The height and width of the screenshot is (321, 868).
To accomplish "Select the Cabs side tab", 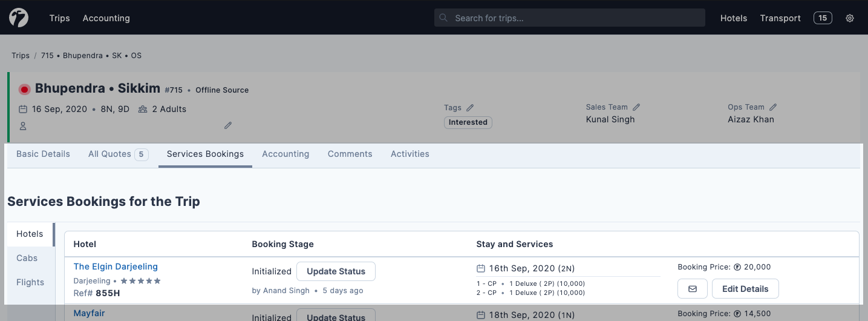I will pyautogui.click(x=27, y=258).
